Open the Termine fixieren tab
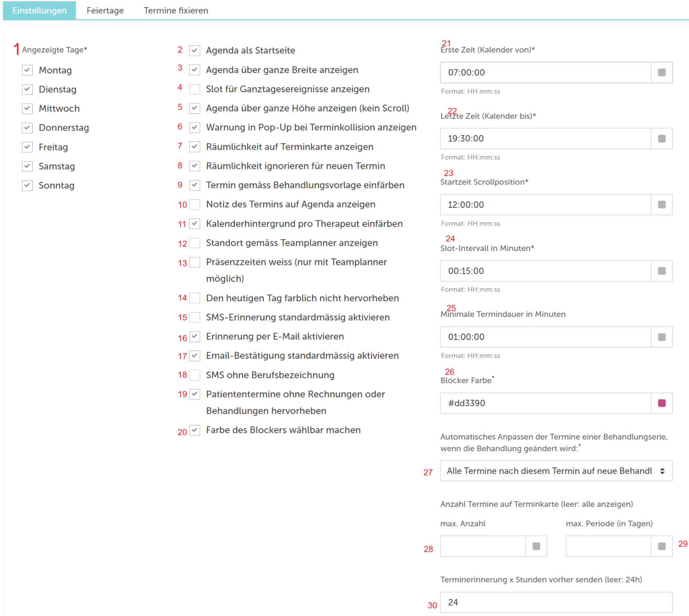689x616 pixels. [176, 10]
